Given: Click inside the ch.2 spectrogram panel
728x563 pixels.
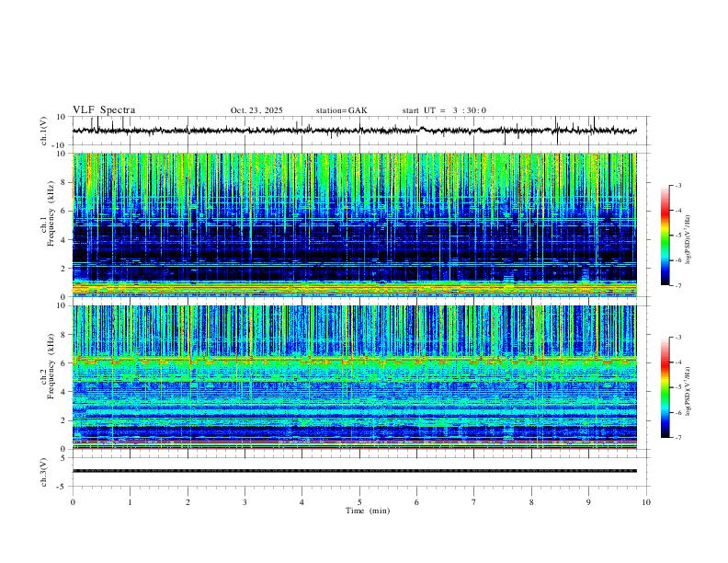Looking at the screenshot, I should (x=354, y=377).
